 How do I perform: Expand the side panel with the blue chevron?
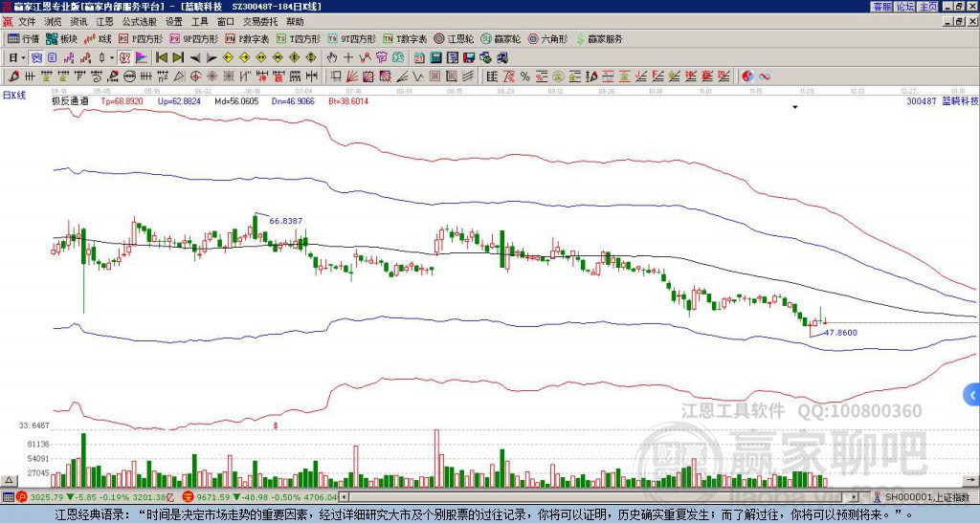click(972, 395)
